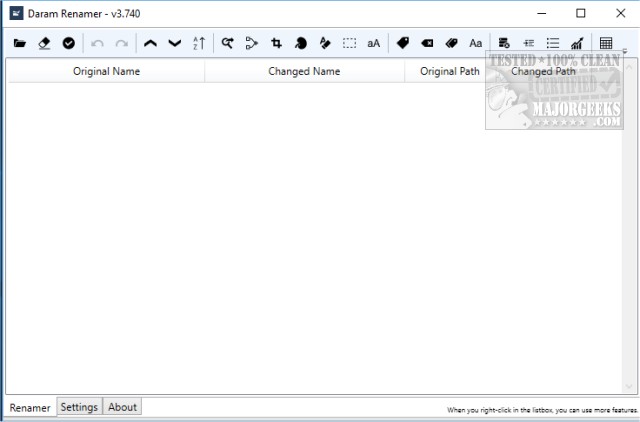Open the replace text tool icon

coord(227,43)
